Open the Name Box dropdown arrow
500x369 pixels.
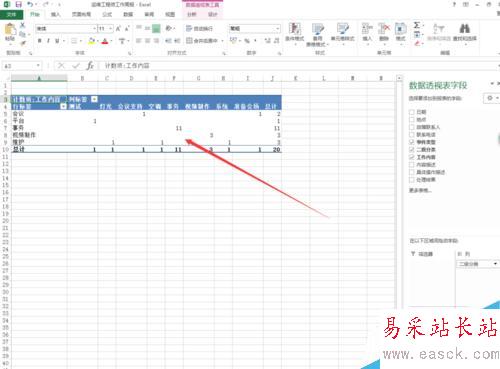pyautogui.click(x=38, y=66)
